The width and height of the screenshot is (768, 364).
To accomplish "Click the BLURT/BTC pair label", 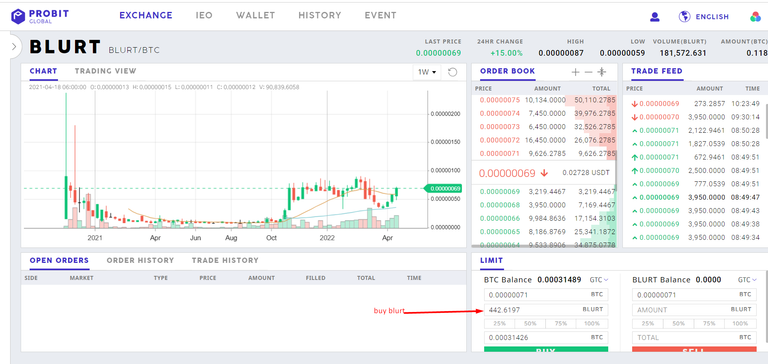I will [134, 50].
